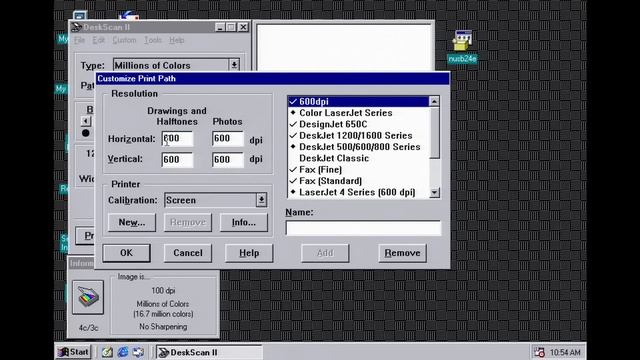Click the system tray scheduler icon

click(x=539, y=352)
